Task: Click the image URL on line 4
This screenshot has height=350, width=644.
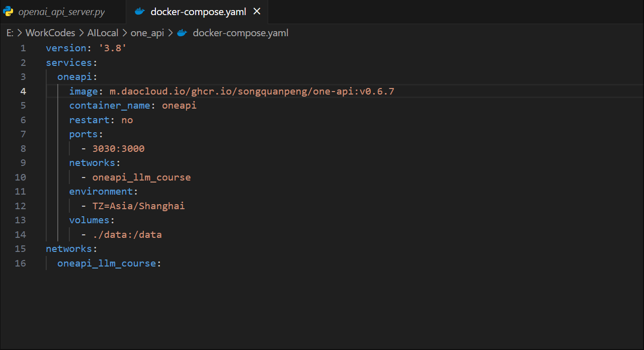Action: click(252, 91)
